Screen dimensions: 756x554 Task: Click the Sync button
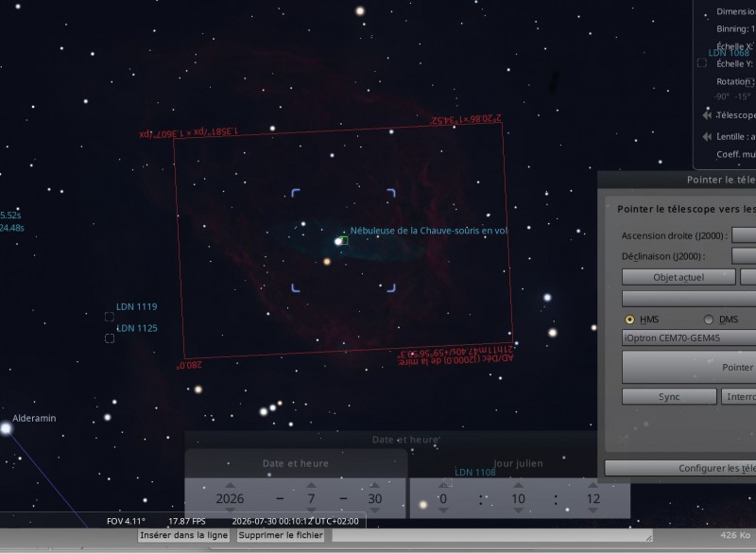[669, 397]
